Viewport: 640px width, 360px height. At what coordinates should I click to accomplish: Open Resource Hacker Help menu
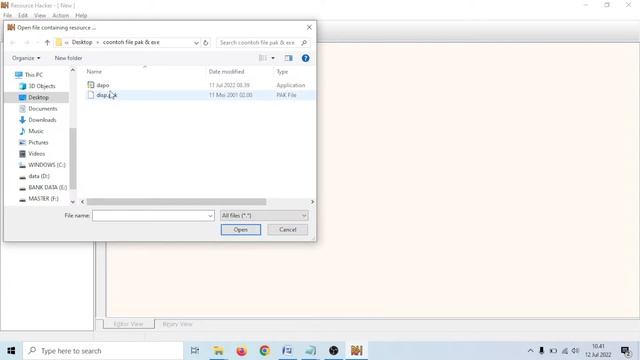[81, 16]
